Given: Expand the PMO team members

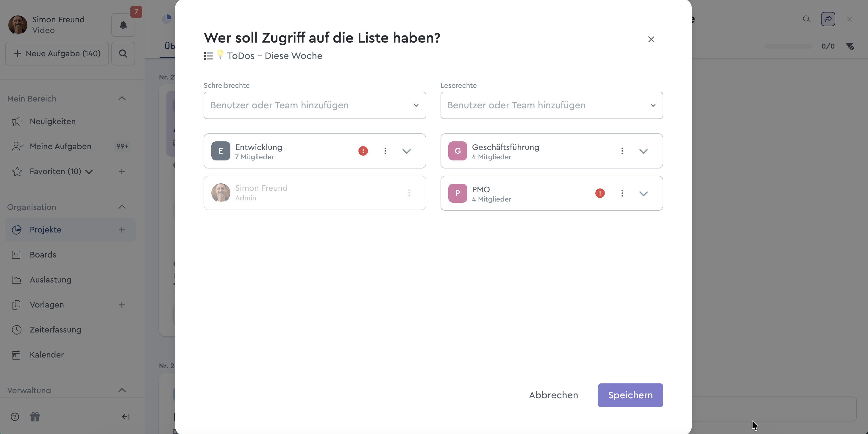Looking at the screenshot, I should (x=643, y=193).
